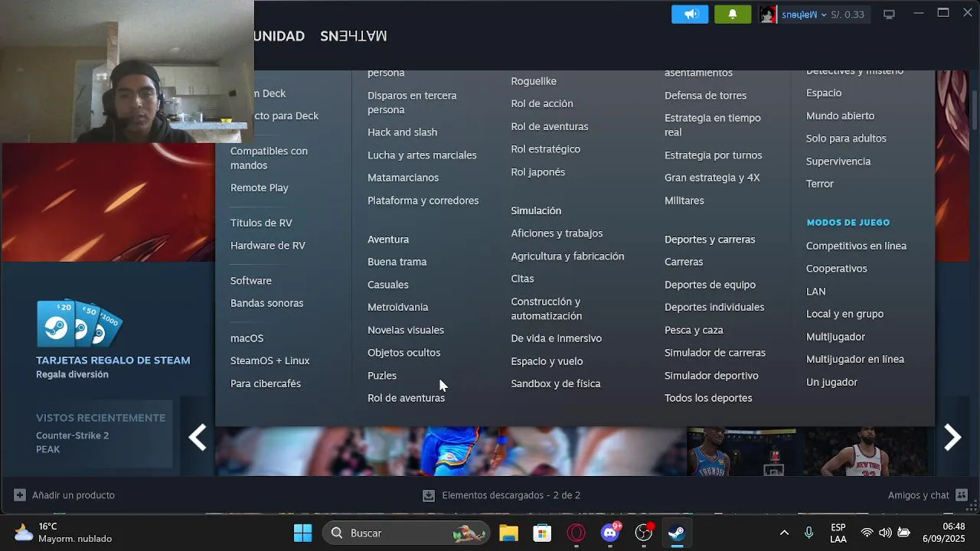Open Casuales category
The width and height of the screenshot is (980, 551).
point(387,285)
